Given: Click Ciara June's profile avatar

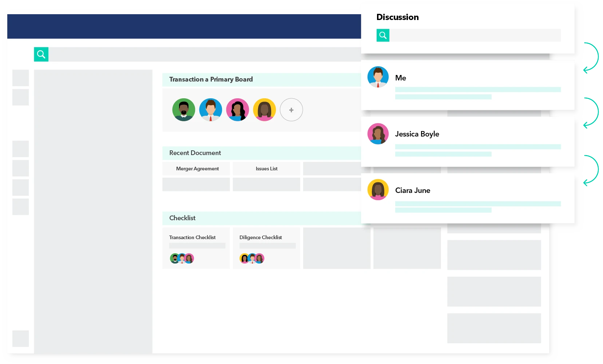Looking at the screenshot, I should pos(378,190).
